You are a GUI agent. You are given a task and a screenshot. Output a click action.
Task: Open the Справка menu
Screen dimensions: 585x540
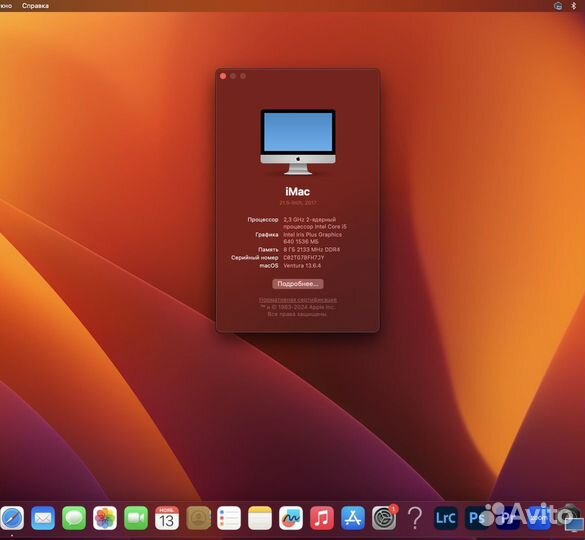pyautogui.click(x=35, y=6)
